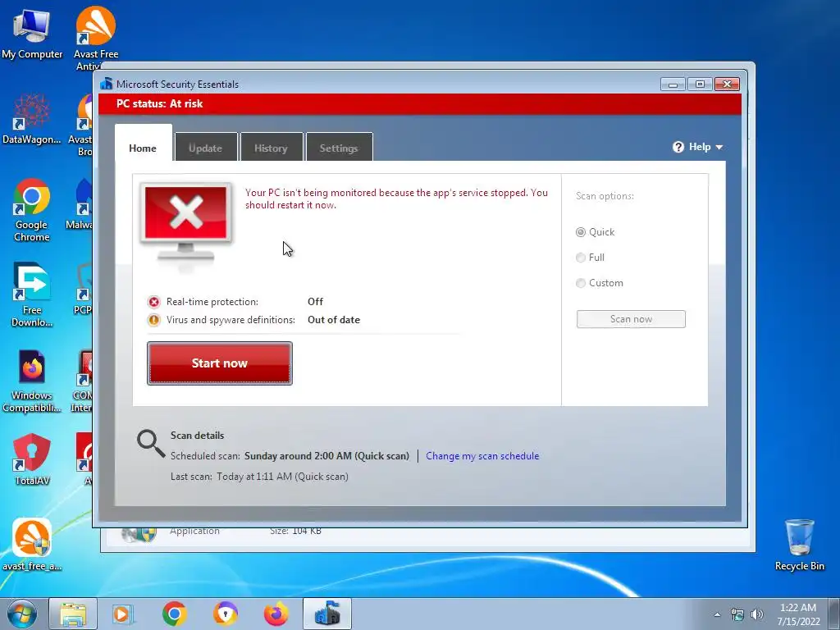Click the network tray icon
Viewport: 840px width, 630px height.
tap(737, 614)
